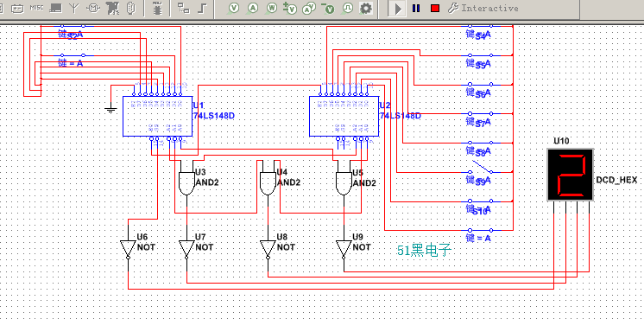
Task: Select the voltage probe tool
Action: coord(234,8)
